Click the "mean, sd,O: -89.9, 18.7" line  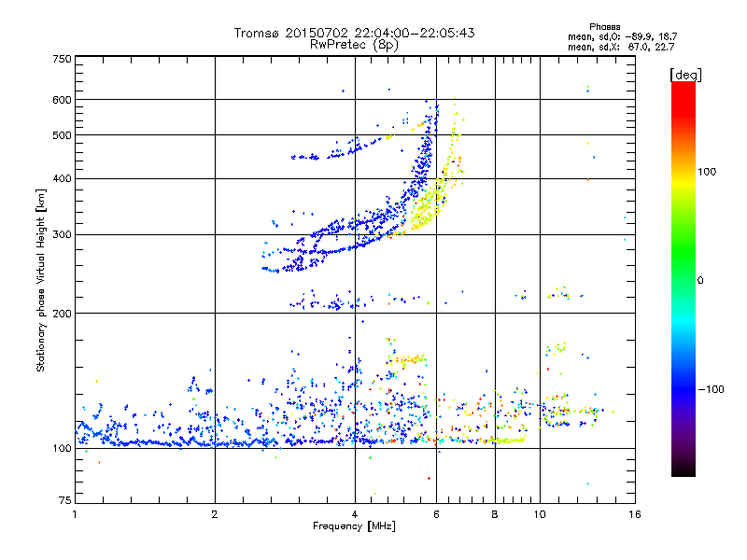tap(622, 36)
